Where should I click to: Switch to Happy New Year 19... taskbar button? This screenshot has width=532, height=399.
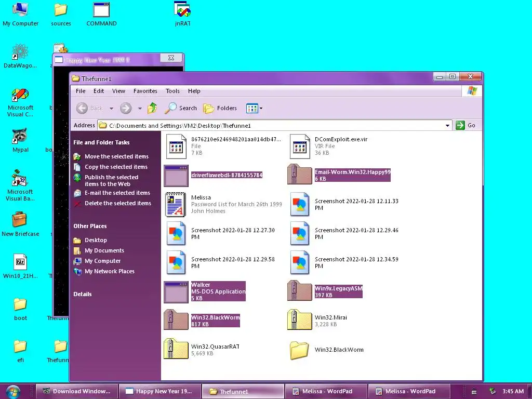(x=160, y=391)
